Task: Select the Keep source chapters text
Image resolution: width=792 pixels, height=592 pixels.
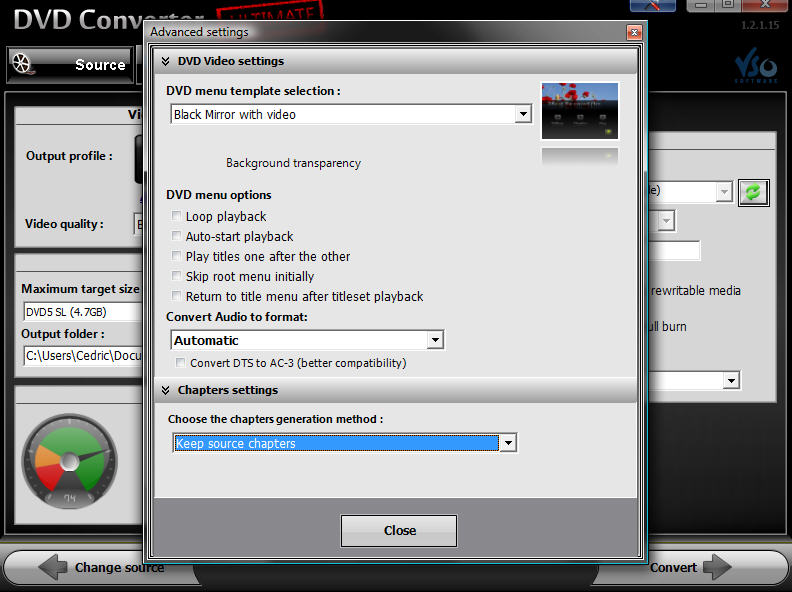Action: pyautogui.click(x=235, y=443)
